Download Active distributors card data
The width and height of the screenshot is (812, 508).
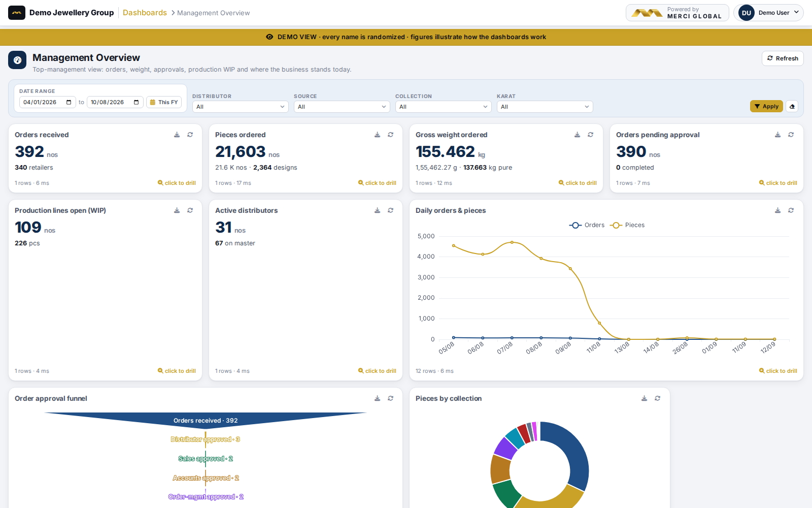tap(377, 210)
